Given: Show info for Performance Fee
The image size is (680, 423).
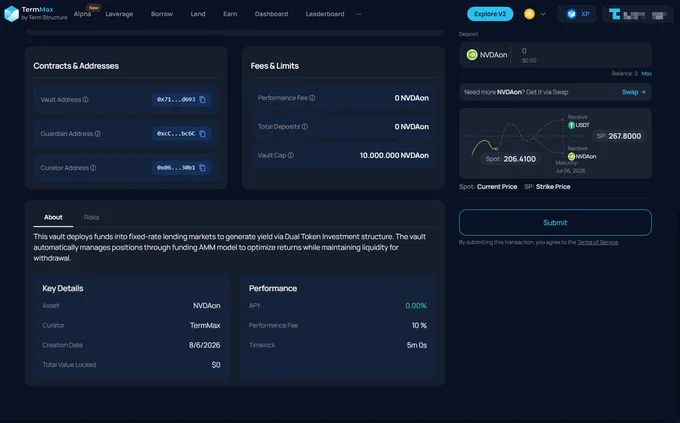Looking at the screenshot, I should (x=312, y=98).
